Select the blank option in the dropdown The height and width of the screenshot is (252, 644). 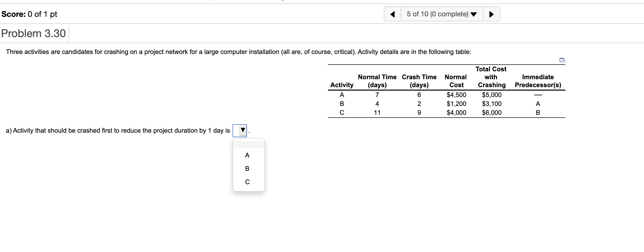point(248,143)
